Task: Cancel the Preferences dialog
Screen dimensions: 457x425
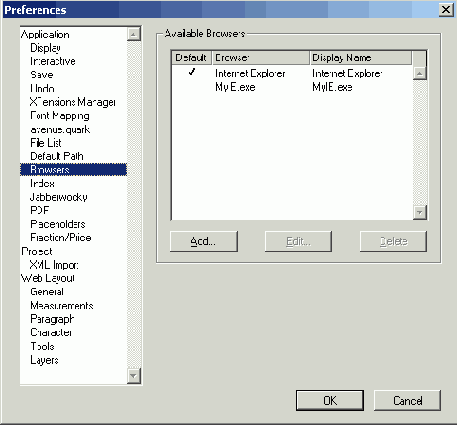Action: 407,400
